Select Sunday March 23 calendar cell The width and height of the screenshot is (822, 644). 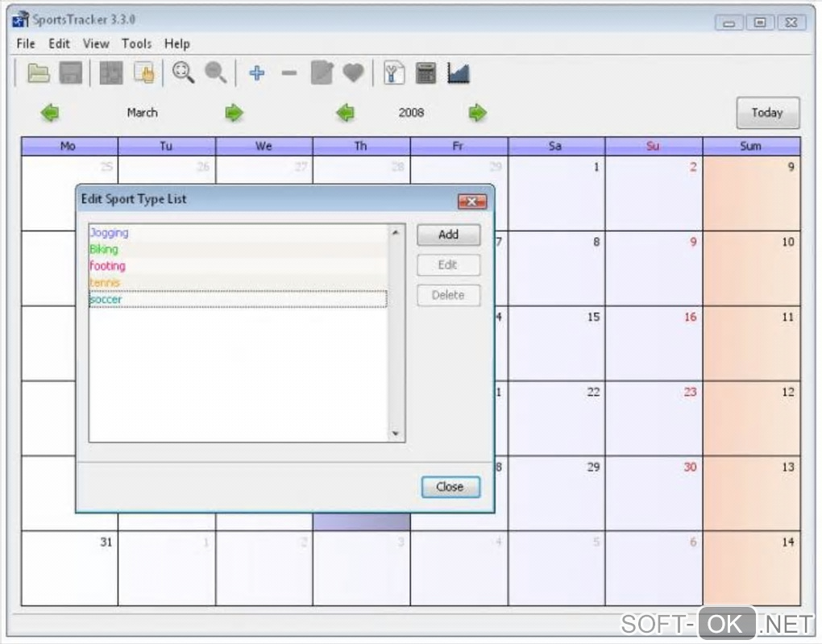point(654,418)
